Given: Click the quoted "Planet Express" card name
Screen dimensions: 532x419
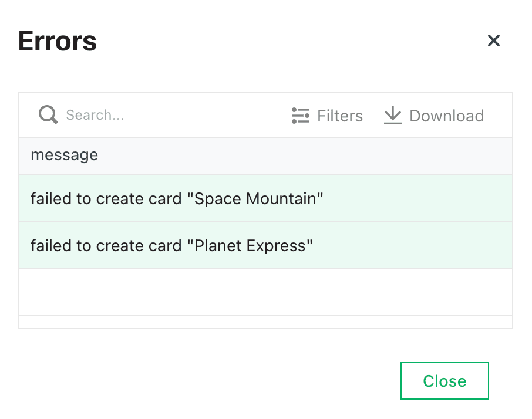Looking at the screenshot, I should [250, 245].
